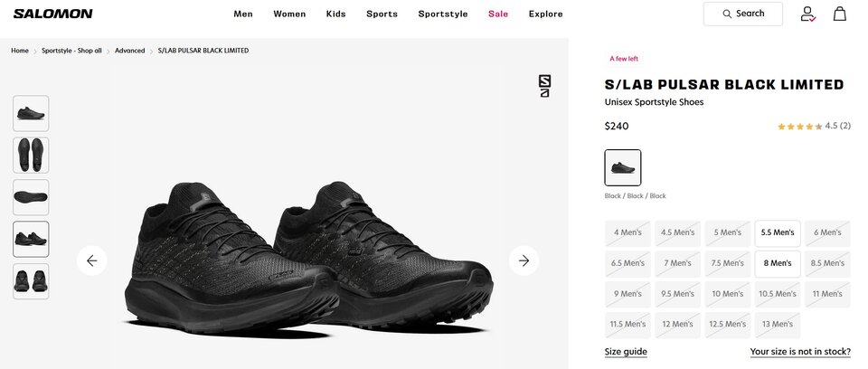Go to the Advanced breadcrumb

[129, 51]
